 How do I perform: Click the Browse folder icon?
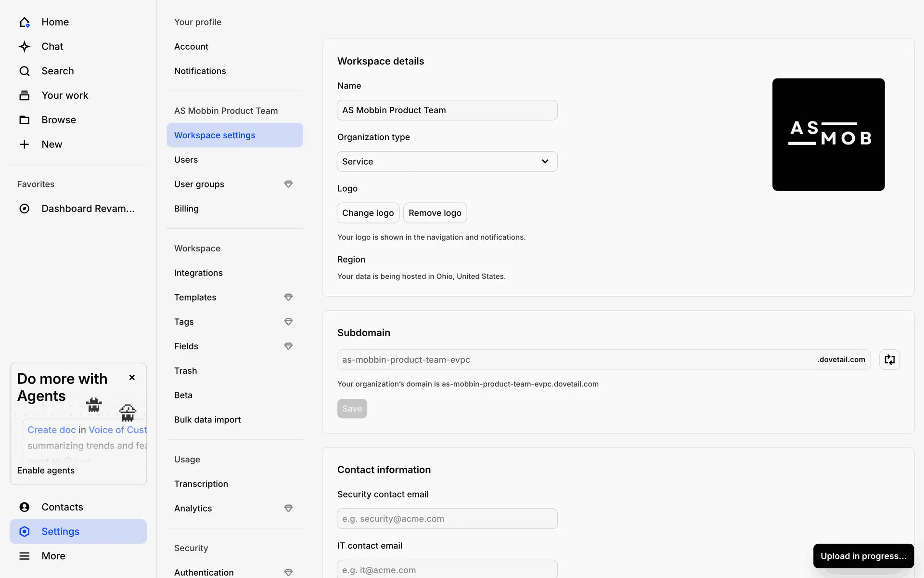pyautogui.click(x=25, y=120)
